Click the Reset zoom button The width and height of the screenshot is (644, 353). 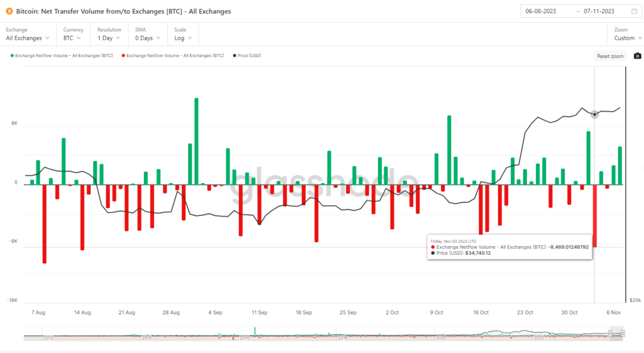tap(610, 56)
